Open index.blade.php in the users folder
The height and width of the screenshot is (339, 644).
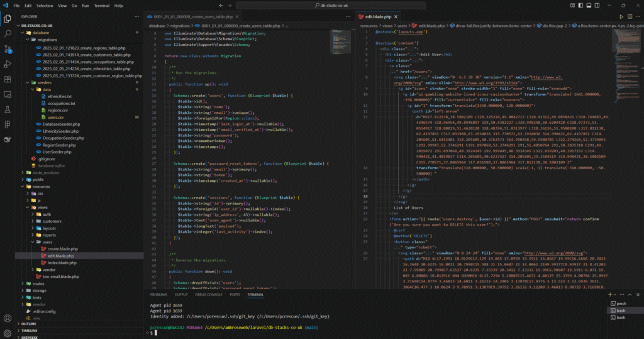pos(62,262)
